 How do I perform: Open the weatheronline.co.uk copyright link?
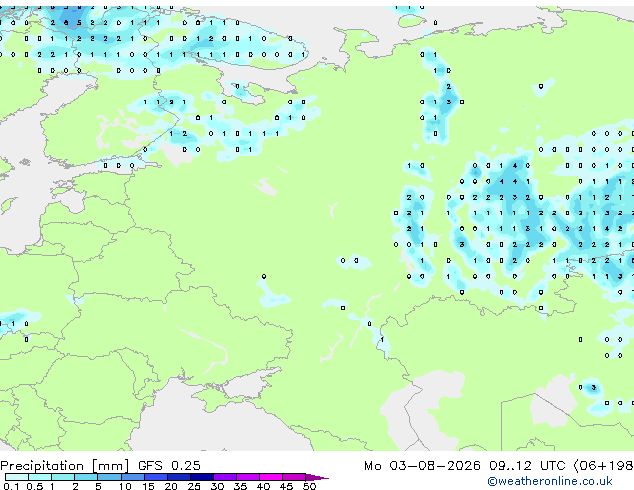click(549, 481)
